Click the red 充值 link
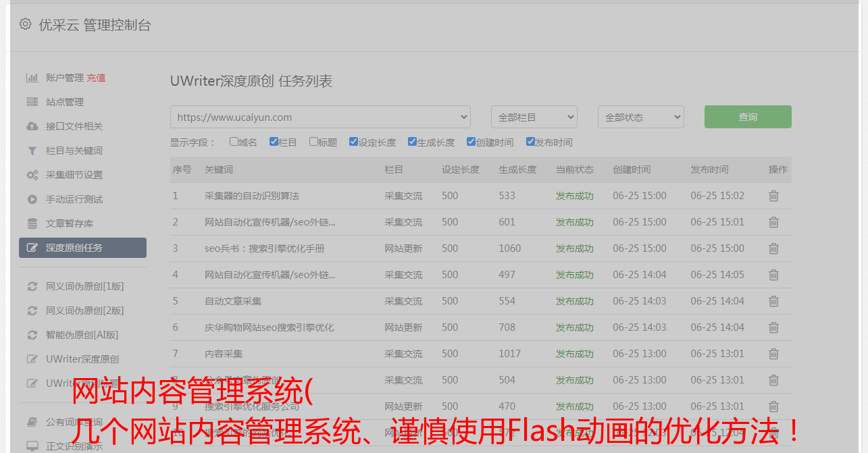Image resolution: width=868 pixels, height=453 pixels. tap(96, 78)
